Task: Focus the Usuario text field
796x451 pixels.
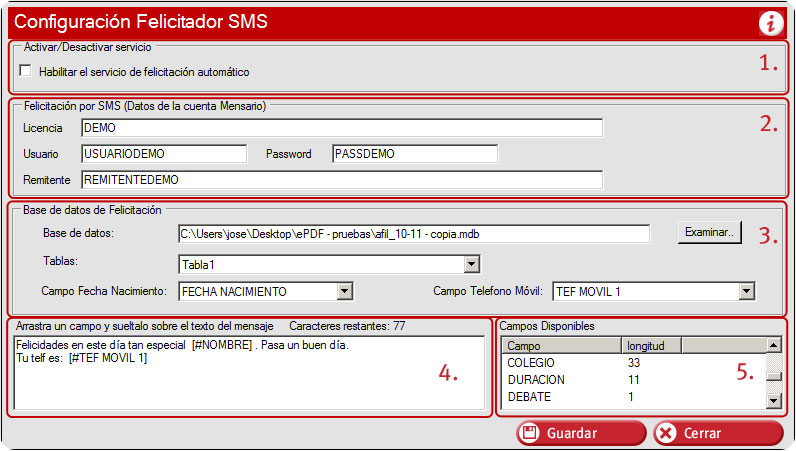Action: 164,154
